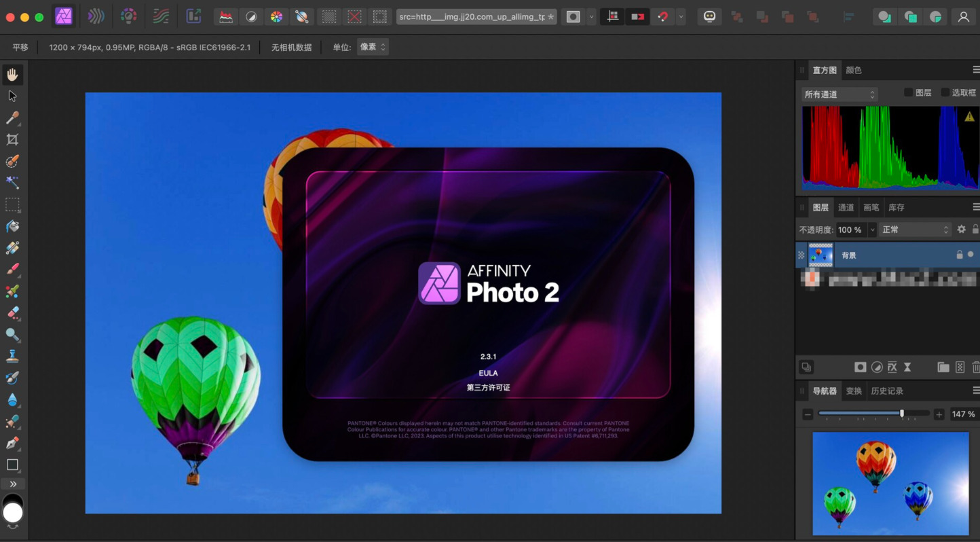Open the 第三方许可证 link

tap(488, 387)
